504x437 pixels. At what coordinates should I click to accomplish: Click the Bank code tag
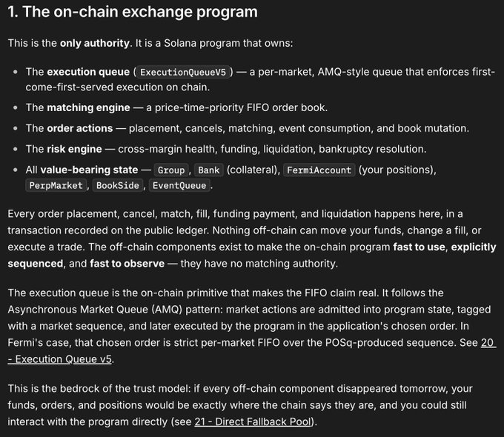click(x=208, y=170)
